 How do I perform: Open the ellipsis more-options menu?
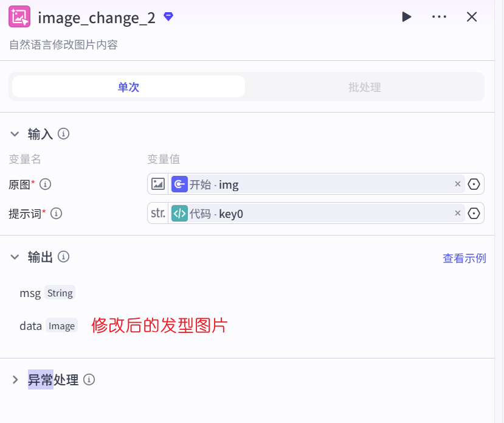click(439, 17)
